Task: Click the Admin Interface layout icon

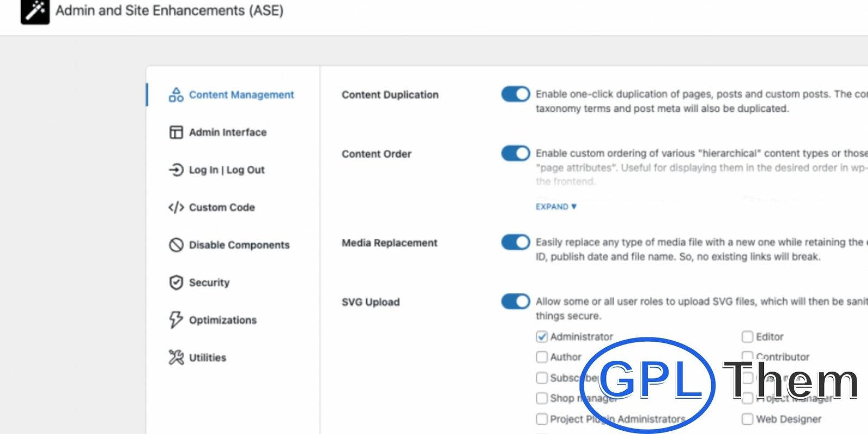Action: click(176, 132)
